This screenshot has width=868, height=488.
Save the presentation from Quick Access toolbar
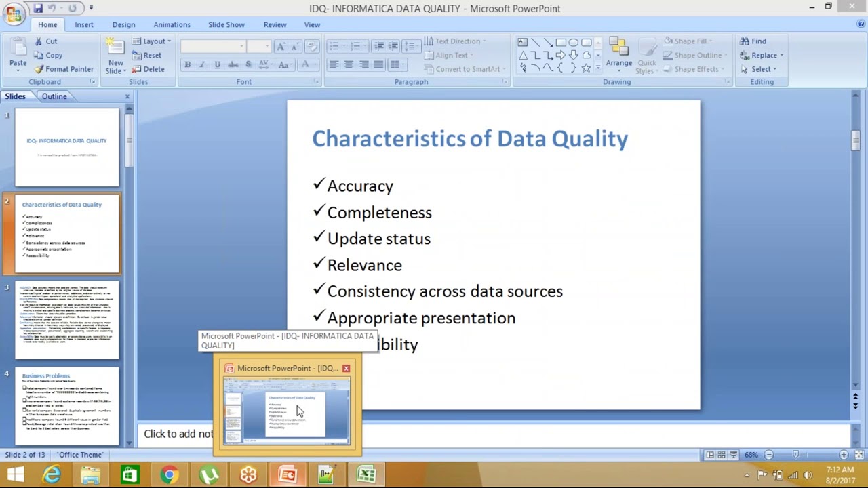[38, 8]
